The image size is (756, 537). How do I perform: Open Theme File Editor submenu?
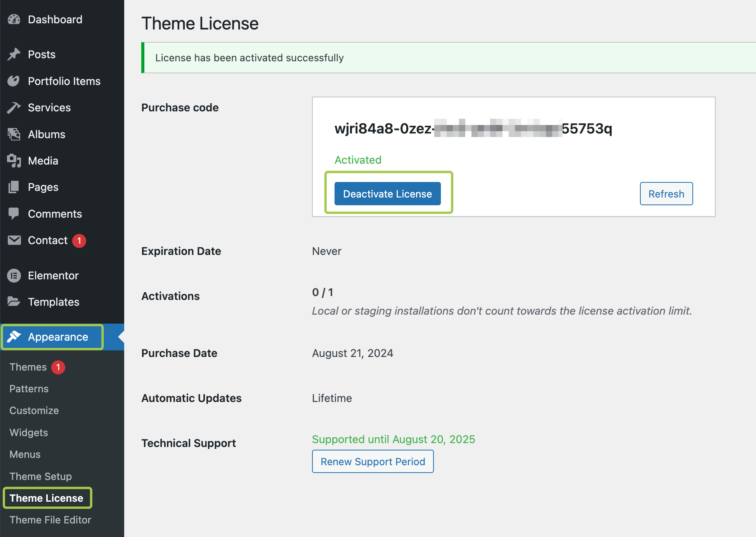(50, 520)
